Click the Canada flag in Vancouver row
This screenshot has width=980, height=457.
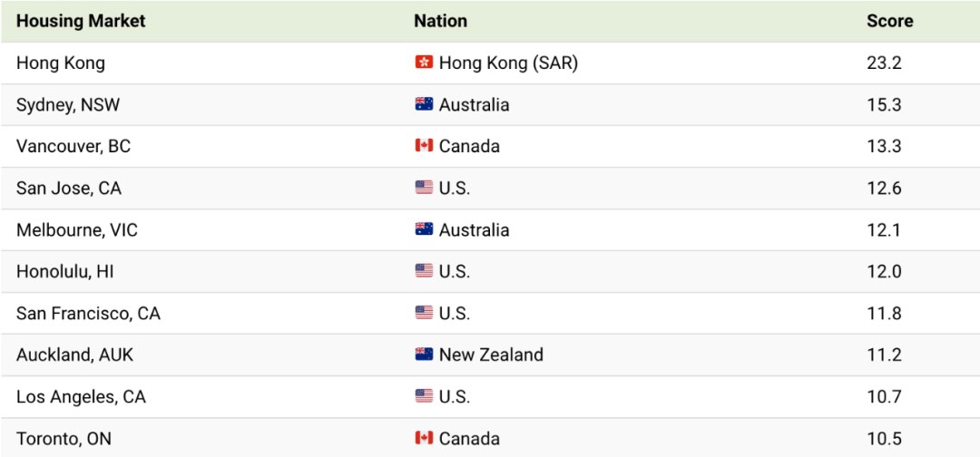tap(424, 146)
